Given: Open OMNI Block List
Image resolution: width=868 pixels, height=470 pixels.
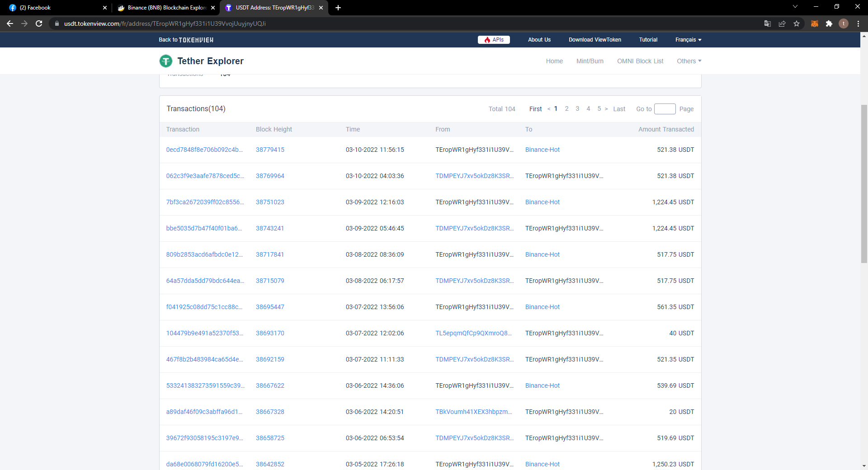Looking at the screenshot, I should 640,61.
